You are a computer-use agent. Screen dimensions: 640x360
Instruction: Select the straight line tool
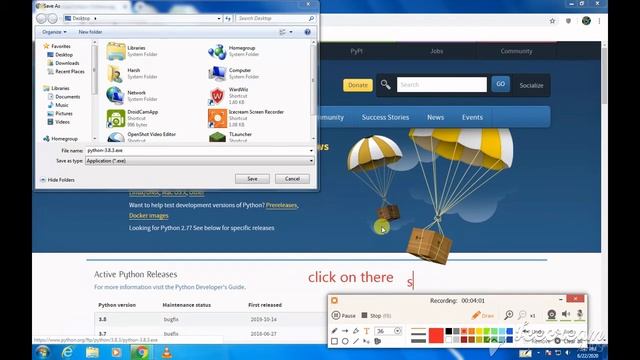pyautogui.click(x=356, y=341)
